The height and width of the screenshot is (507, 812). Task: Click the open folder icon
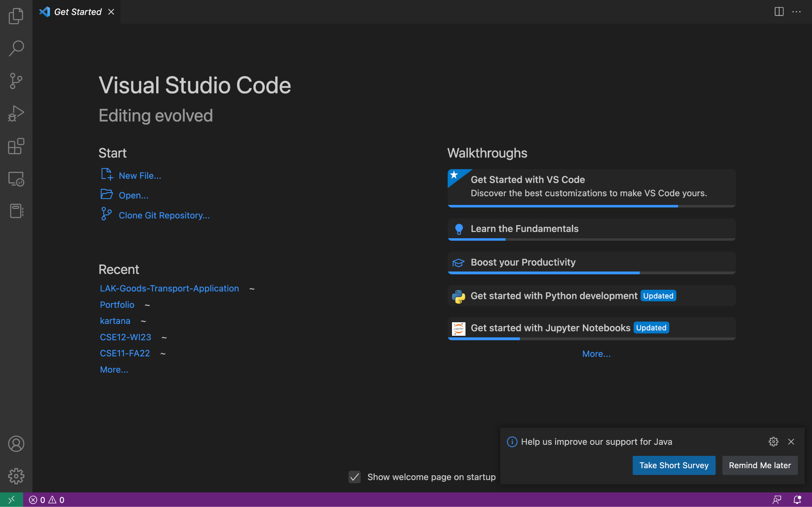(x=107, y=194)
